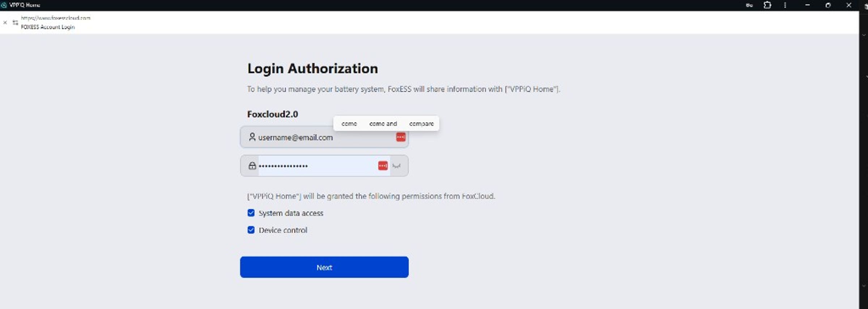
Task: Uncheck the Device control checkbox
Action: (251, 230)
